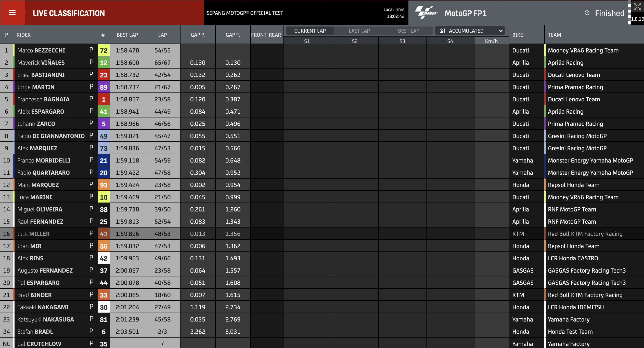Click number badge 12 for Viñales
The width and height of the screenshot is (644, 348).
click(x=104, y=63)
